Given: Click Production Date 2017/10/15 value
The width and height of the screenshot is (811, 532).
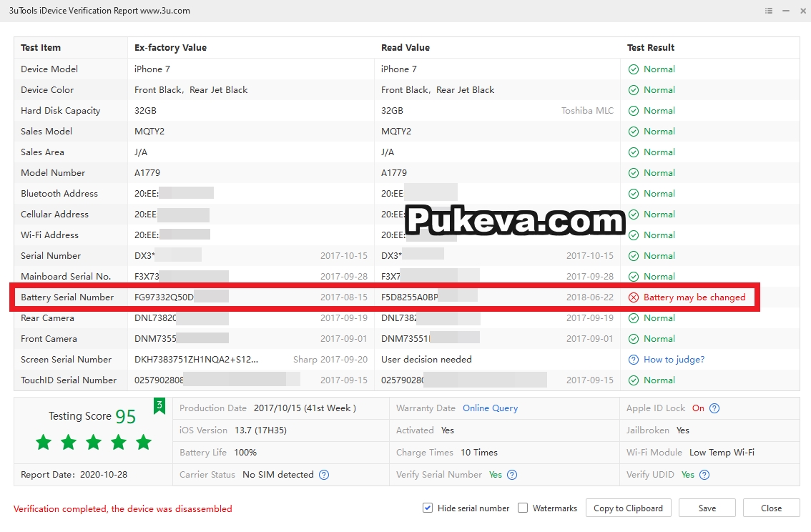Looking at the screenshot, I should pyautogui.click(x=305, y=408).
